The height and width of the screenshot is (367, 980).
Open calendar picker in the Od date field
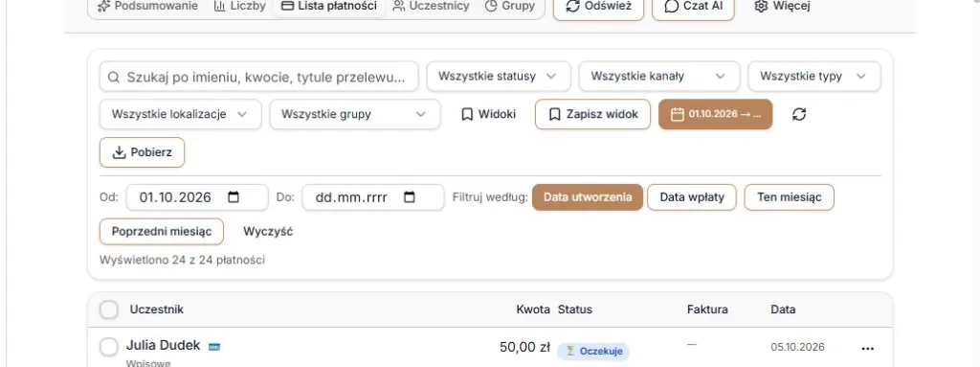click(234, 197)
